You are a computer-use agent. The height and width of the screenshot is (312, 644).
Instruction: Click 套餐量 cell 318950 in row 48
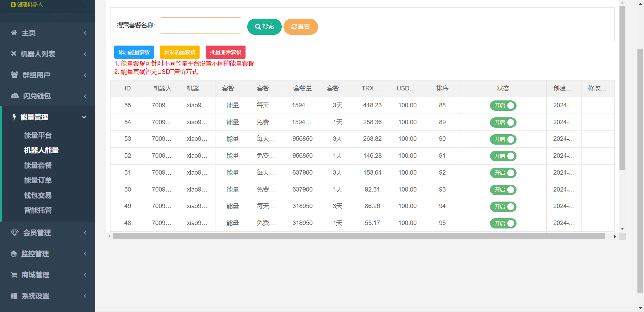click(302, 223)
